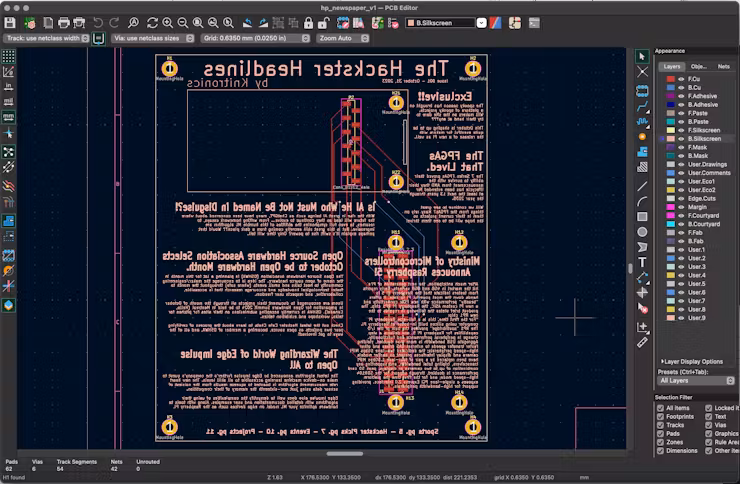Toggle the All items selection filter checkbox
This screenshot has width=740, height=484.
(x=660, y=408)
